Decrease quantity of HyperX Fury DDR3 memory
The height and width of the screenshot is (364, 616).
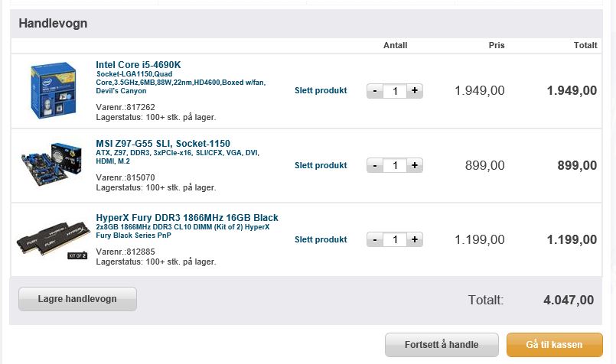[375, 239]
